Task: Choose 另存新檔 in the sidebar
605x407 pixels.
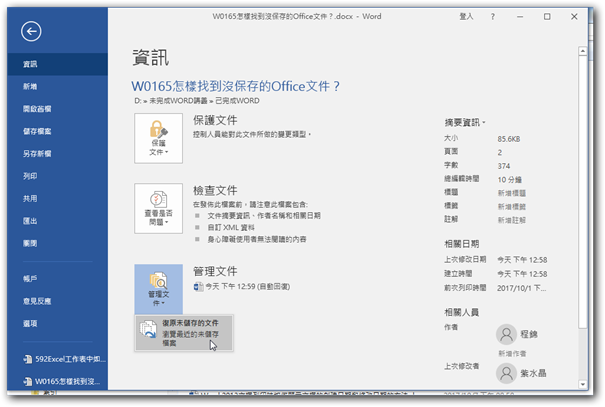Action: [57, 154]
